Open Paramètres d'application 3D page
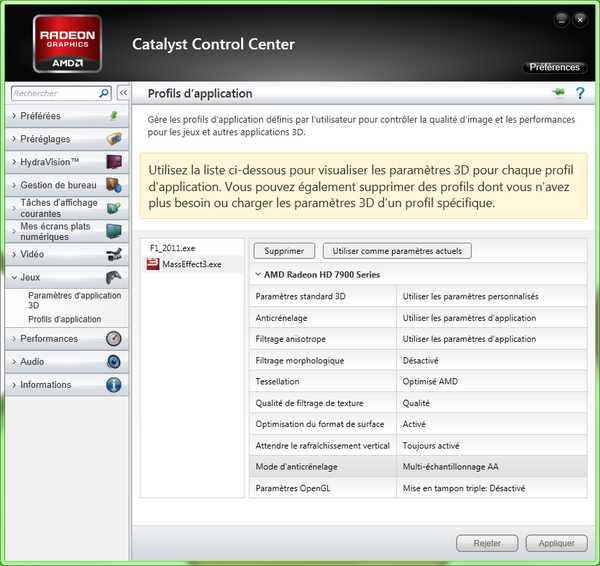Screen dimensions: 600x566 point(74,300)
